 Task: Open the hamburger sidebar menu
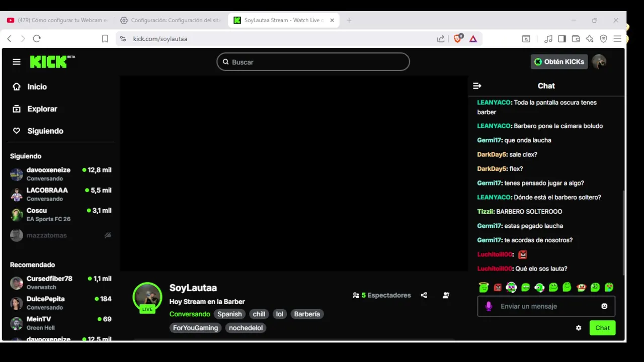(x=17, y=62)
